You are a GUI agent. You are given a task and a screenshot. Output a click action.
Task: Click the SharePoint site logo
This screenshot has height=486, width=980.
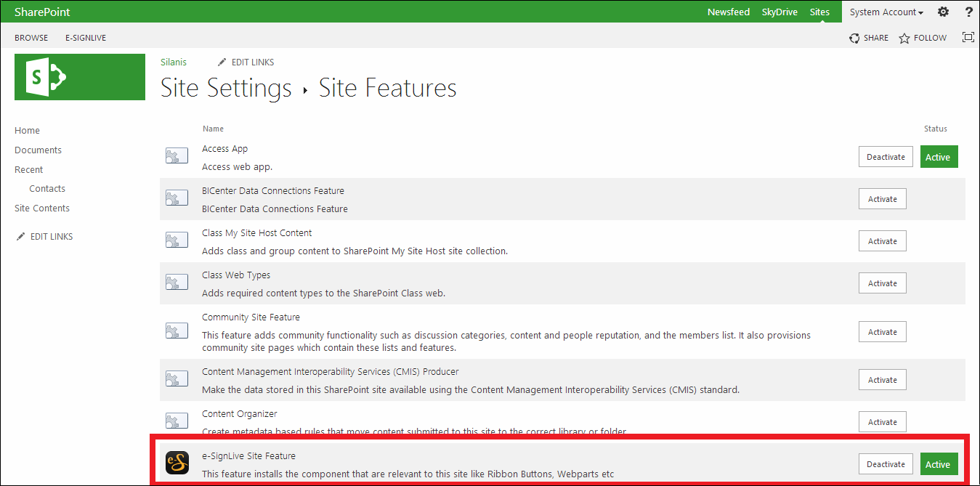click(80, 77)
